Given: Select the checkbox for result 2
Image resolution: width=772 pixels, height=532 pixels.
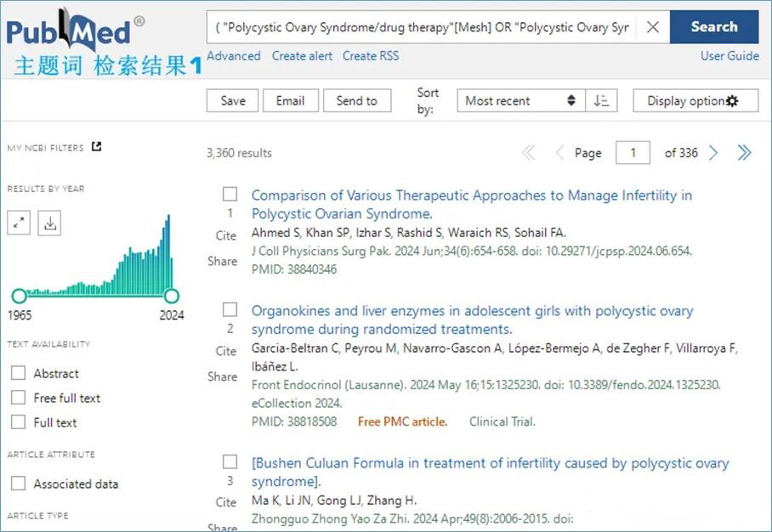Looking at the screenshot, I should (230, 309).
